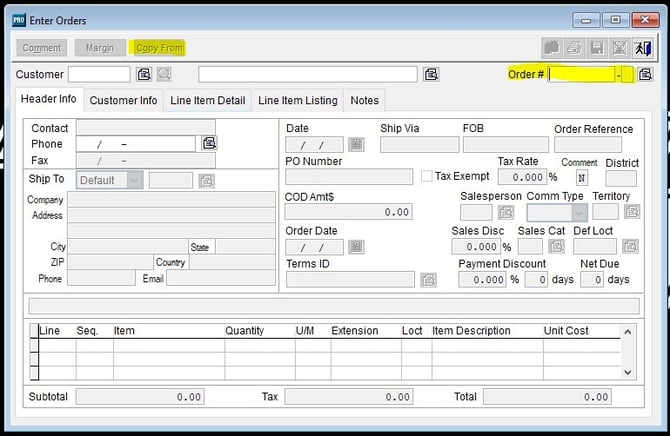This screenshot has height=436, width=670.
Task: Open the Order # lookup icon
Action: pos(645,74)
